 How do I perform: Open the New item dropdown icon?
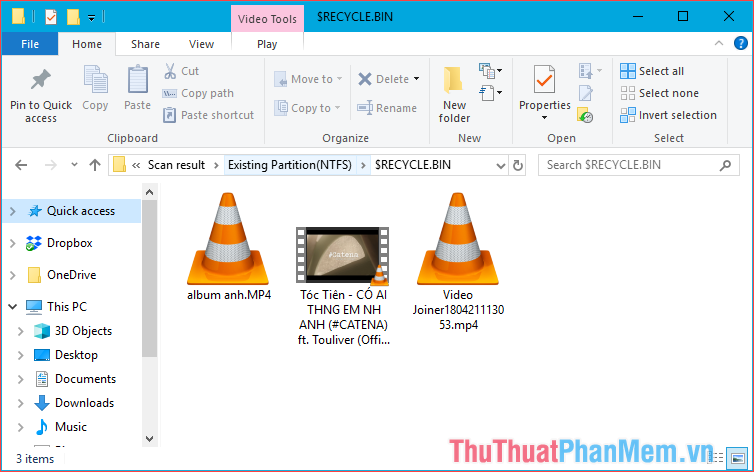(490, 71)
